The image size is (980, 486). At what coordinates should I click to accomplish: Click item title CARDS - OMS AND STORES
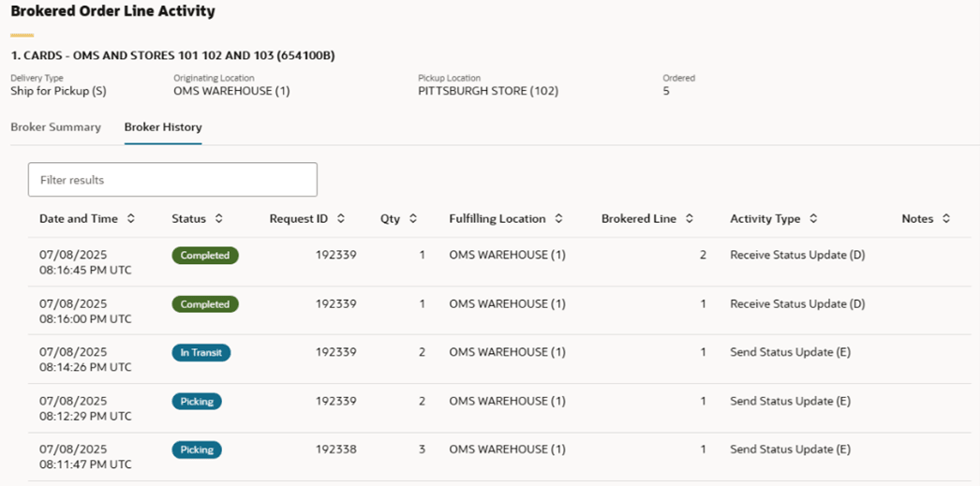tap(172, 55)
